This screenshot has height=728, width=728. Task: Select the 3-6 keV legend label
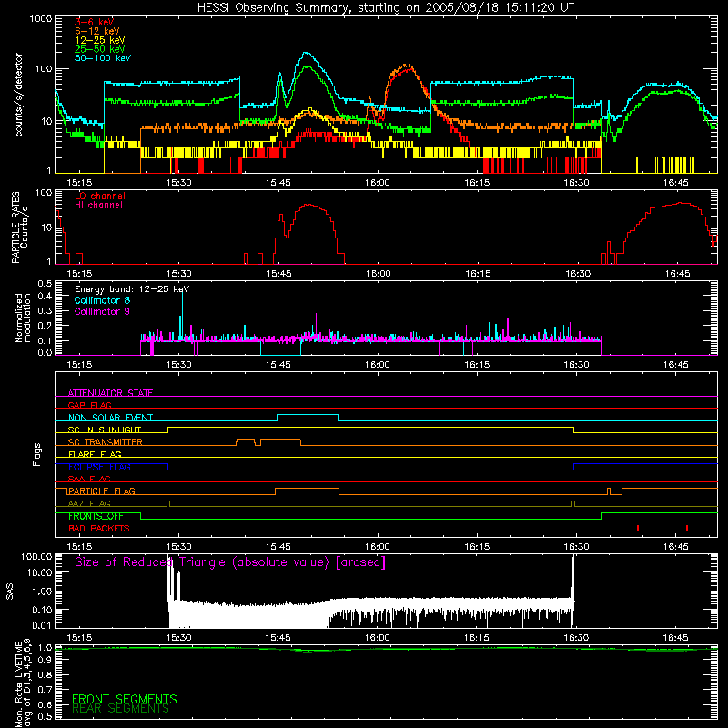click(x=95, y=22)
